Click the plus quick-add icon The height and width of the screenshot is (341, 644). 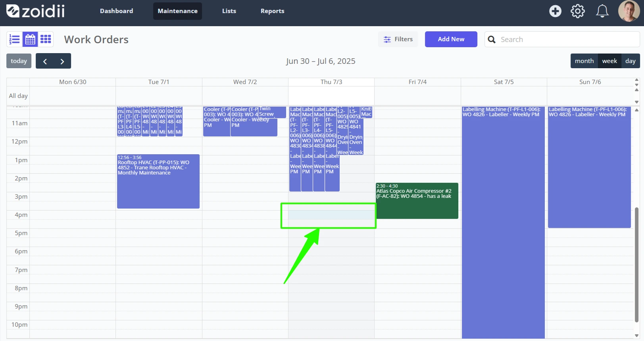555,11
